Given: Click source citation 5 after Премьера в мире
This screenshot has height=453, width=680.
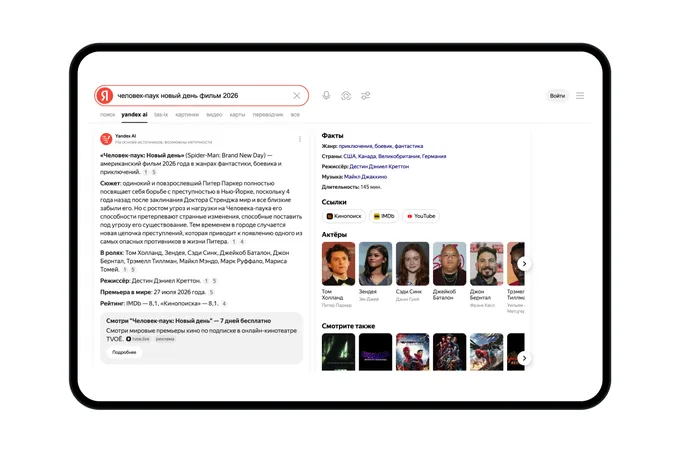Looking at the screenshot, I should [x=211, y=292].
